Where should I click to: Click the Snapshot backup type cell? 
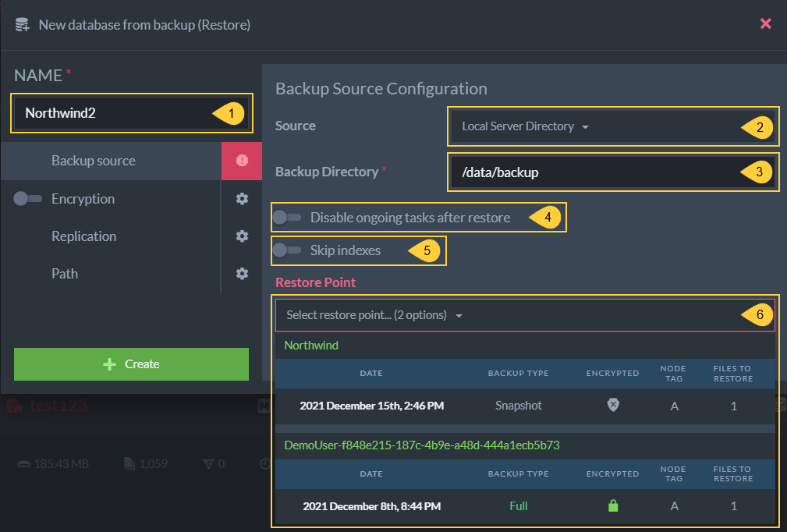519,406
